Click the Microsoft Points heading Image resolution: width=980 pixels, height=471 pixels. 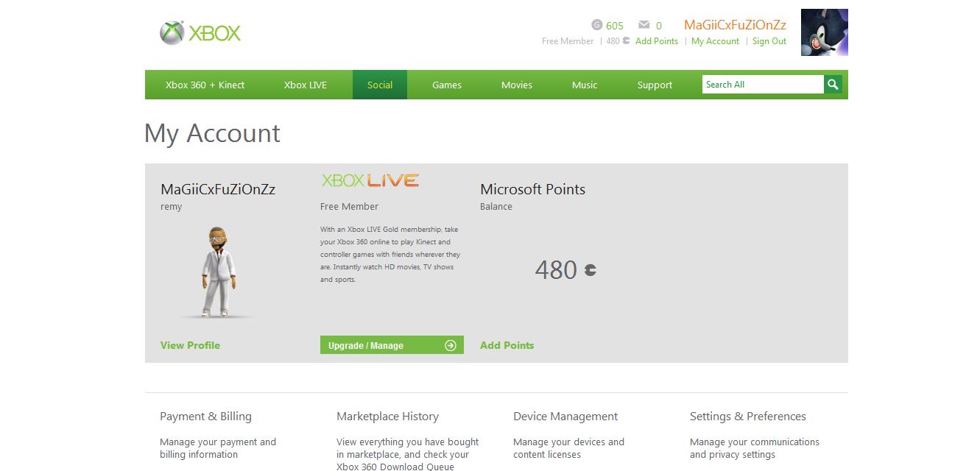tap(532, 189)
